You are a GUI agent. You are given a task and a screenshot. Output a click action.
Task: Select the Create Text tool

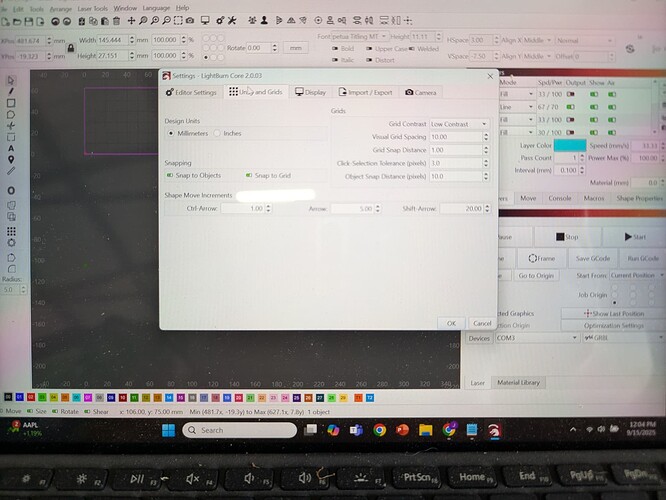tap(11, 147)
